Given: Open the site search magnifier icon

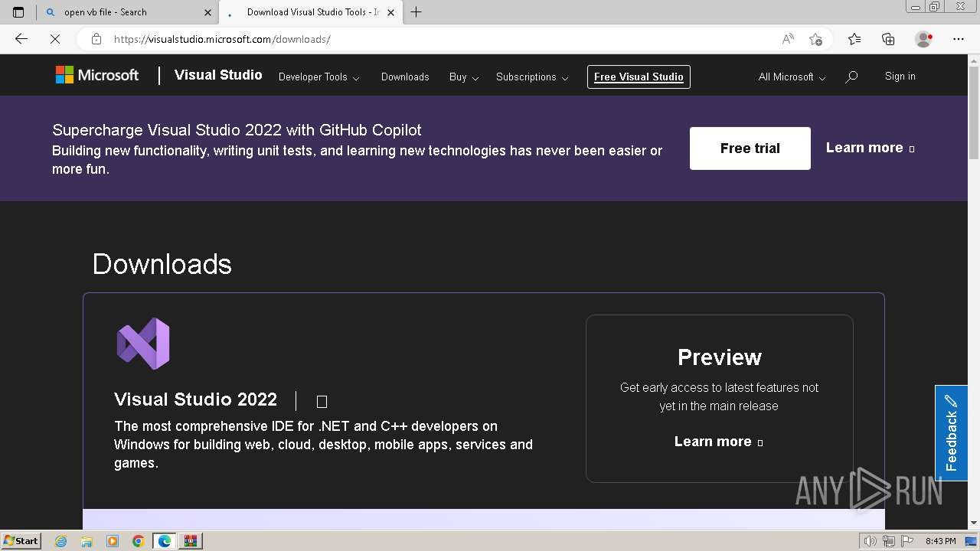Looking at the screenshot, I should (851, 77).
